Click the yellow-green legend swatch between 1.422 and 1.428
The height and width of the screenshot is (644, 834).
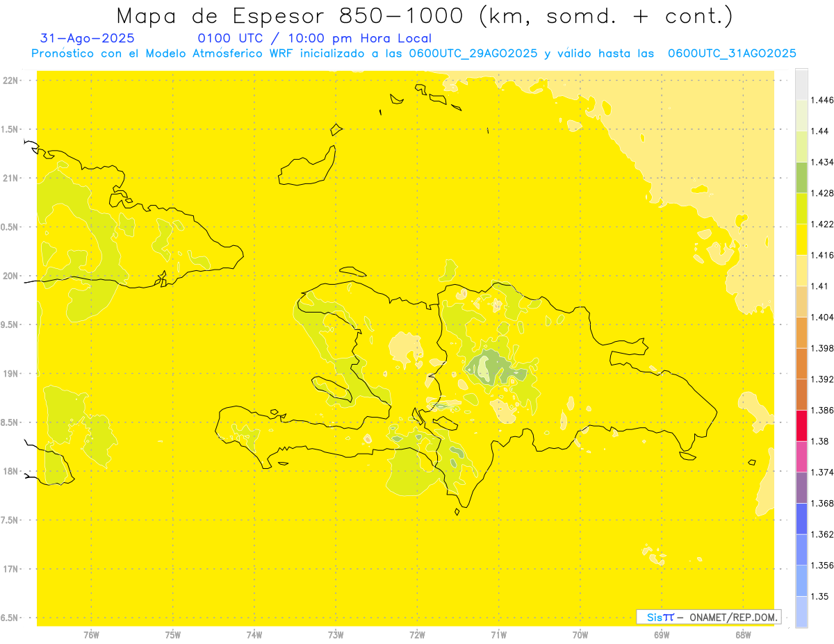801,208
